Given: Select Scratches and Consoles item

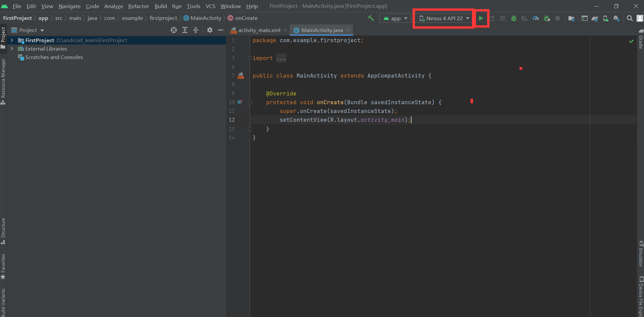Looking at the screenshot, I should (54, 57).
